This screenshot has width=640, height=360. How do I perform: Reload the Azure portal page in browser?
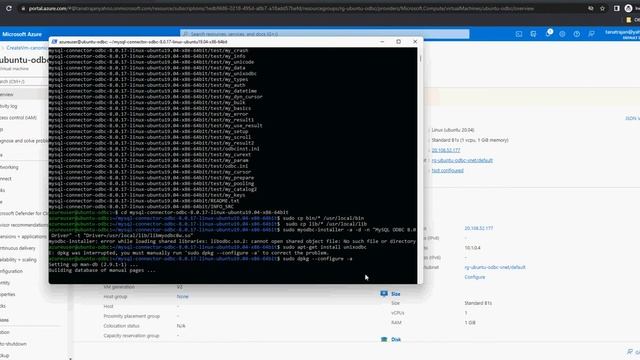point(9,8)
